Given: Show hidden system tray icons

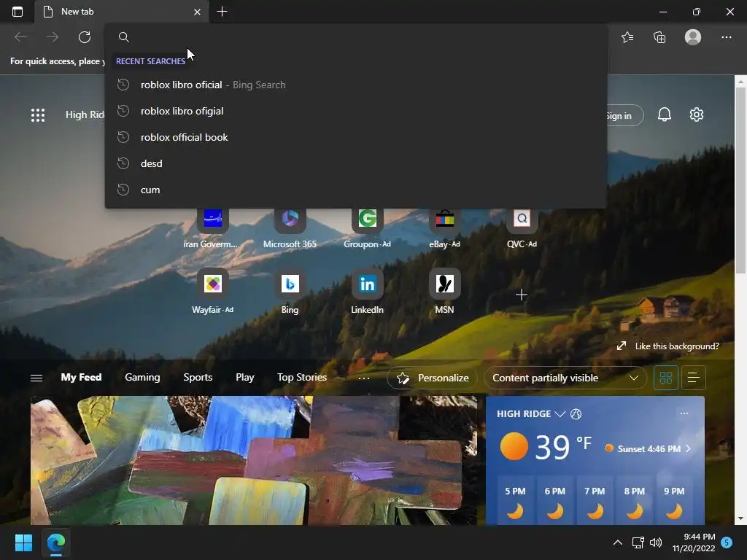Looking at the screenshot, I should (617, 542).
